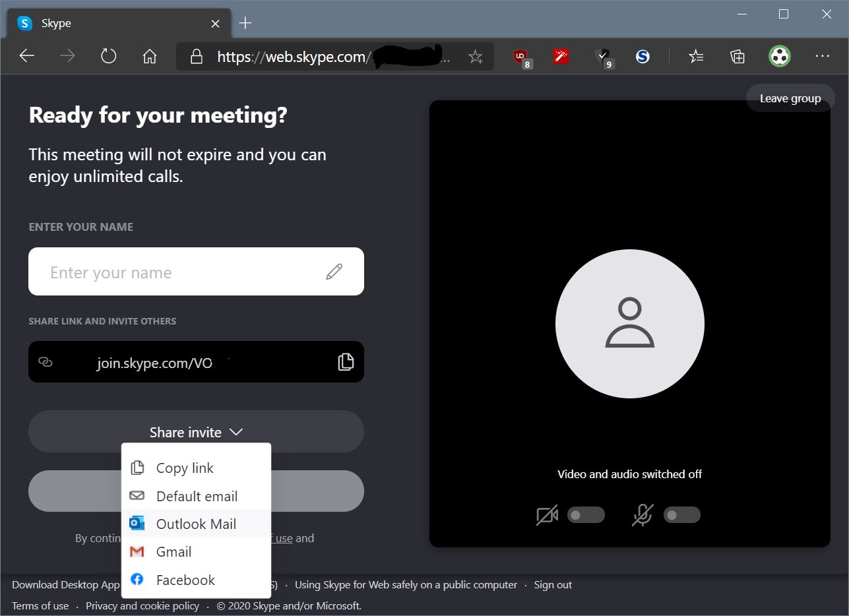Click the blue S extension icon
This screenshot has width=849, height=616.
tap(643, 57)
